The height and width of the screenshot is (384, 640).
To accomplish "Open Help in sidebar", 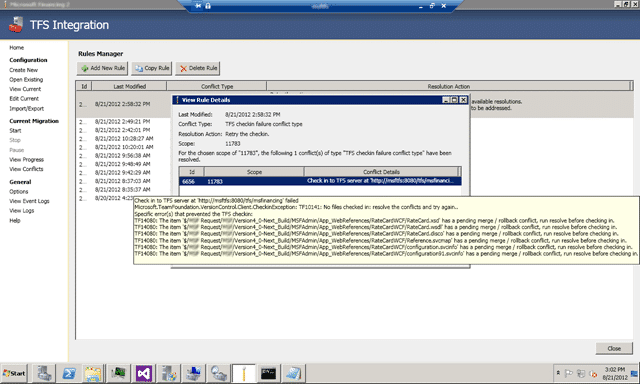I will click(x=15, y=220).
